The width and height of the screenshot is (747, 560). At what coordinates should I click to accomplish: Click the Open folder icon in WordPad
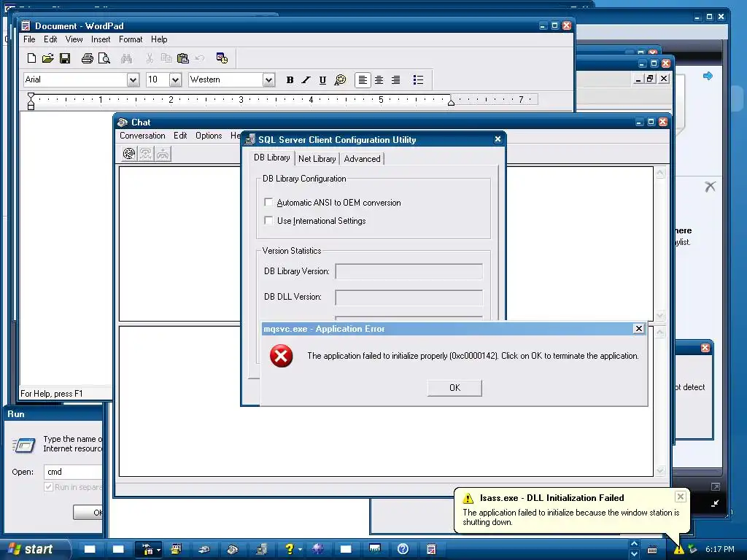(47, 58)
